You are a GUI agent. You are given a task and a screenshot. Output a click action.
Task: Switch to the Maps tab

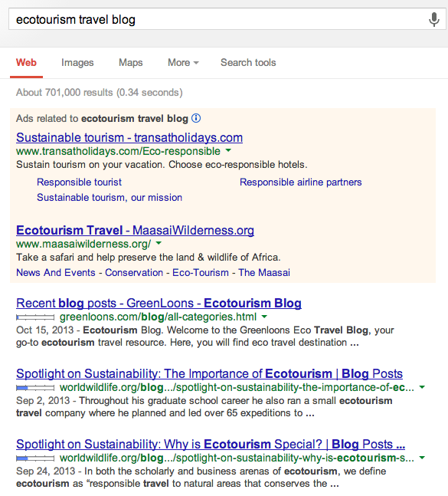click(x=131, y=63)
